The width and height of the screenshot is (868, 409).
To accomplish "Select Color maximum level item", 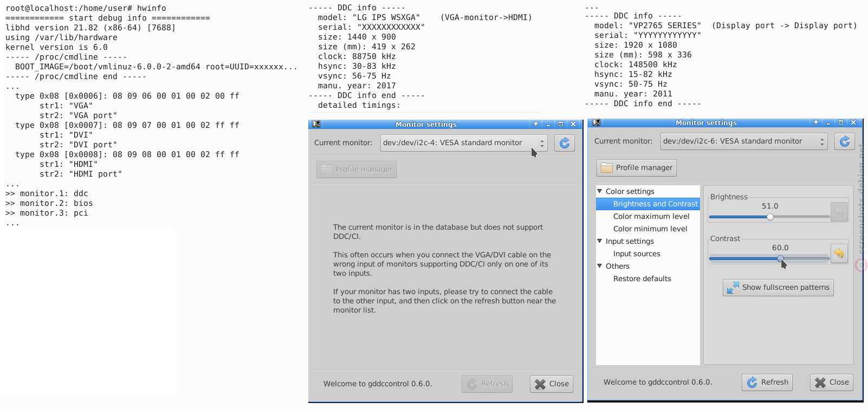I will (x=651, y=216).
